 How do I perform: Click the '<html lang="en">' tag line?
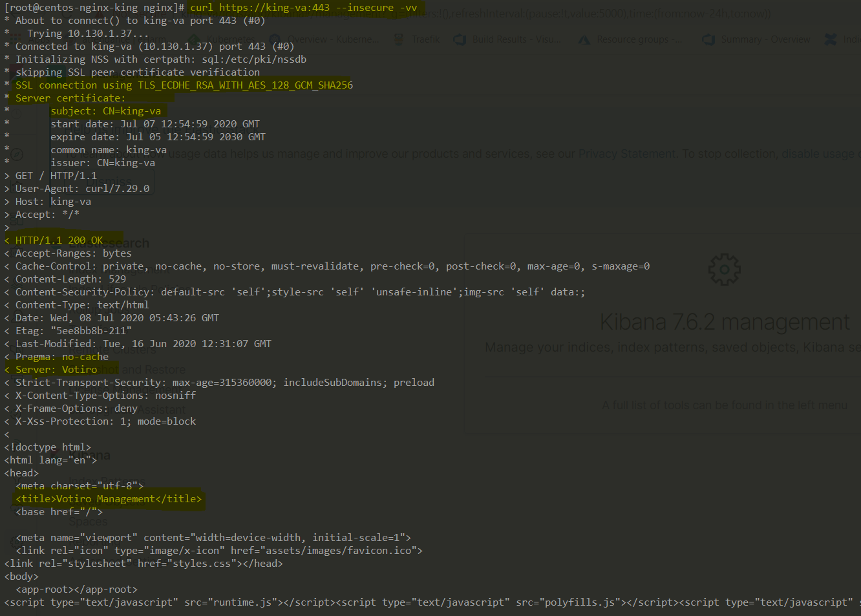(50, 460)
